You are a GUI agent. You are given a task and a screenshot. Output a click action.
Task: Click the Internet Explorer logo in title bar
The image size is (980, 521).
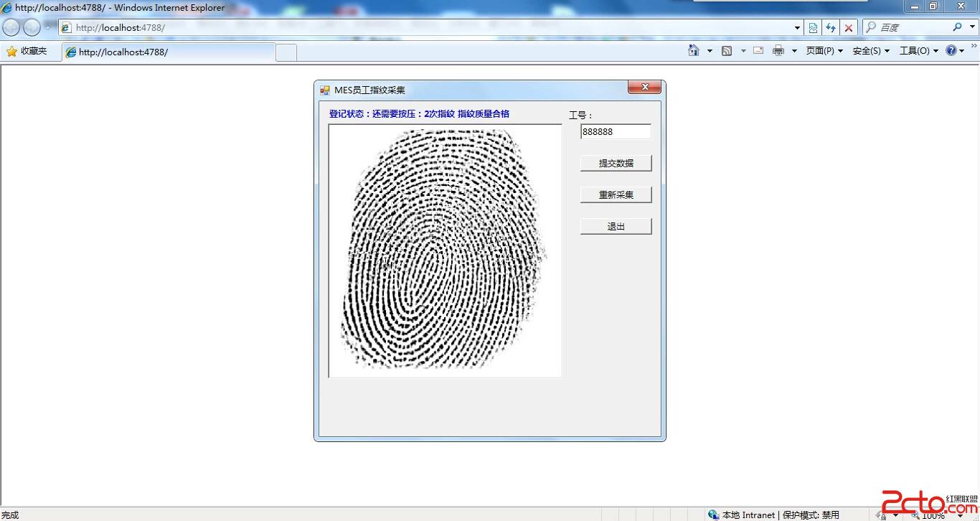tap(6, 8)
